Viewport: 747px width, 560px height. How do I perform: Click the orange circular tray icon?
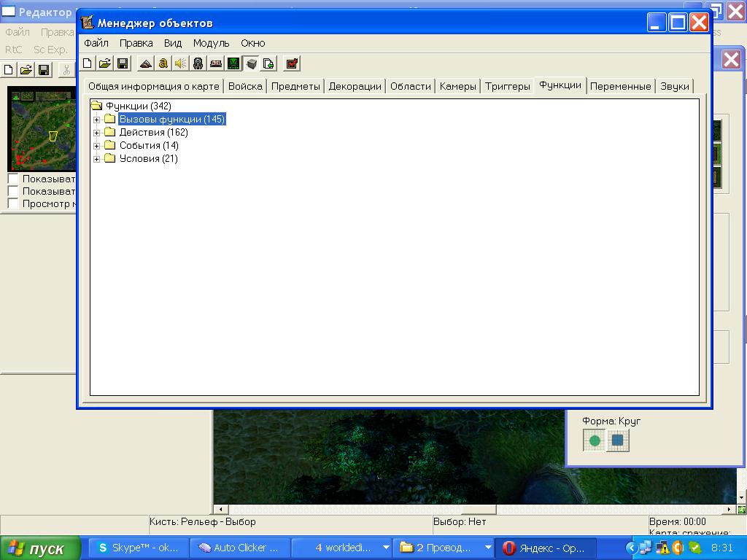click(x=678, y=548)
